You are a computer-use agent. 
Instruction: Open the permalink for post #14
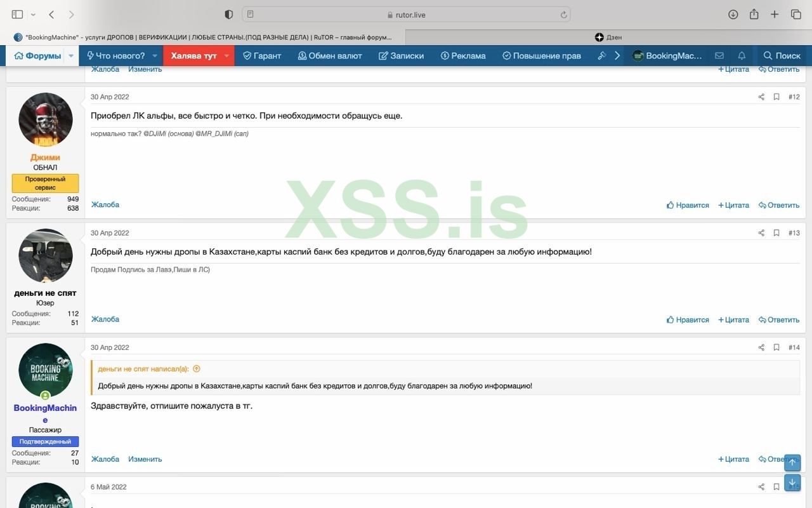(x=794, y=347)
